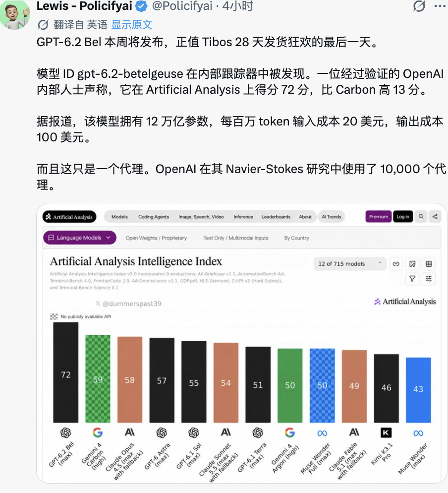448x493 pixels.
Task: Select Text Only / Multimodal Inputs tab
Action: pyautogui.click(x=235, y=238)
